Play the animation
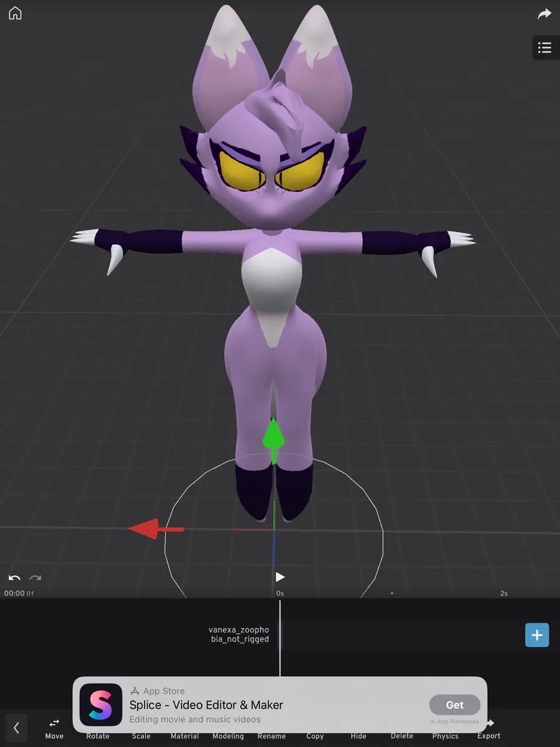This screenshot has height=747, width=560. pos(280,578)
